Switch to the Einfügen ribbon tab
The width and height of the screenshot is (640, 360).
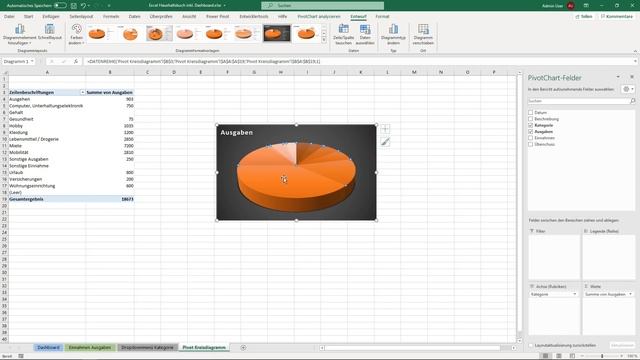[x=51, y=16]
